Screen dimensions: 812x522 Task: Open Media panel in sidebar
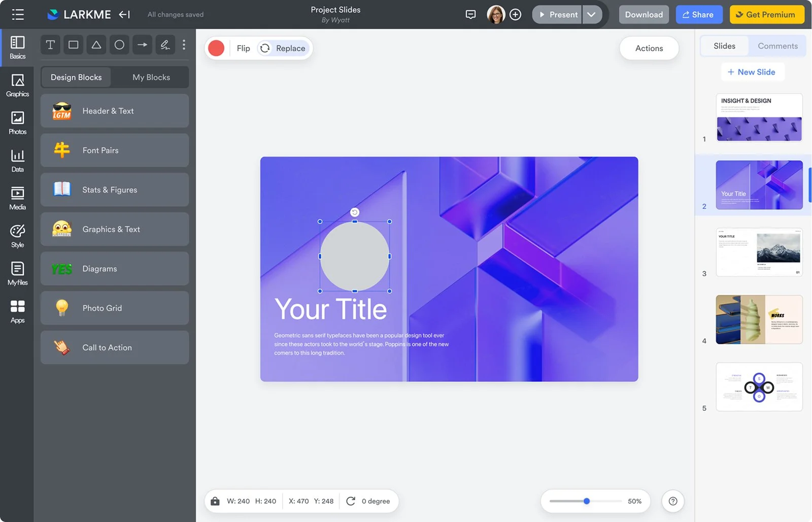pos(17,198)
